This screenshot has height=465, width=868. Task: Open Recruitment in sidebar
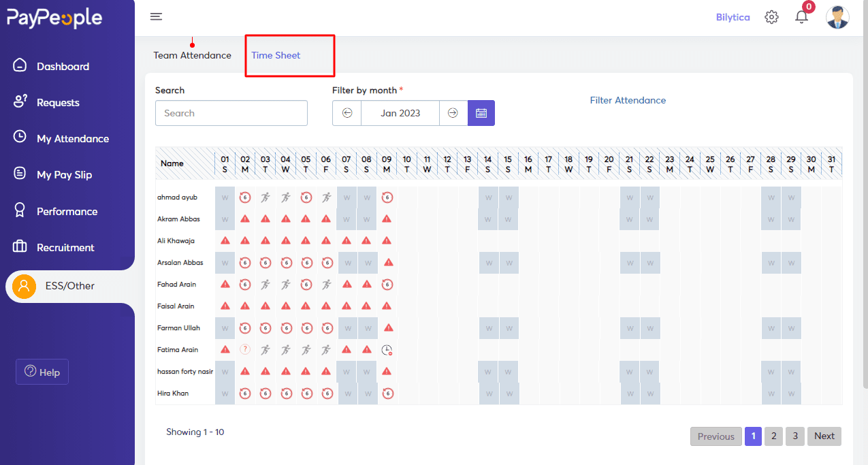coord(65,247)
